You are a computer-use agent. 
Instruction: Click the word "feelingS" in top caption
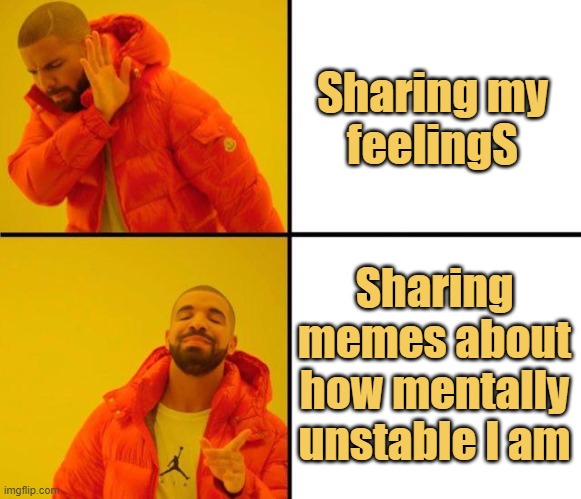point(432,144)
